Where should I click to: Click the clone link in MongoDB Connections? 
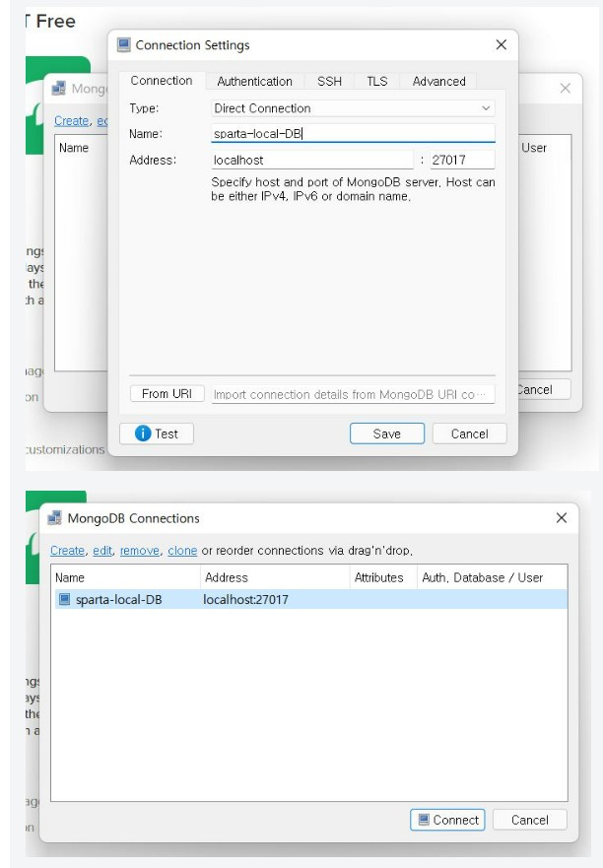(x=182, y=550)
